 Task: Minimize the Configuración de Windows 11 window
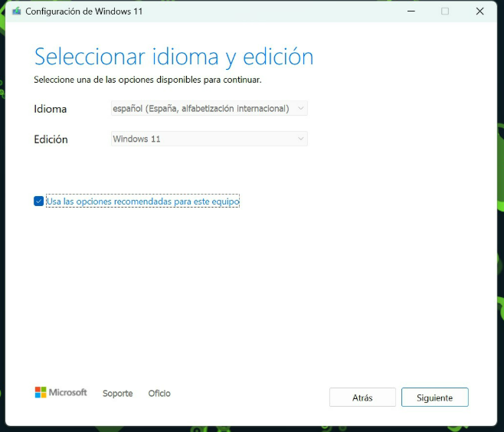[411, 11]
